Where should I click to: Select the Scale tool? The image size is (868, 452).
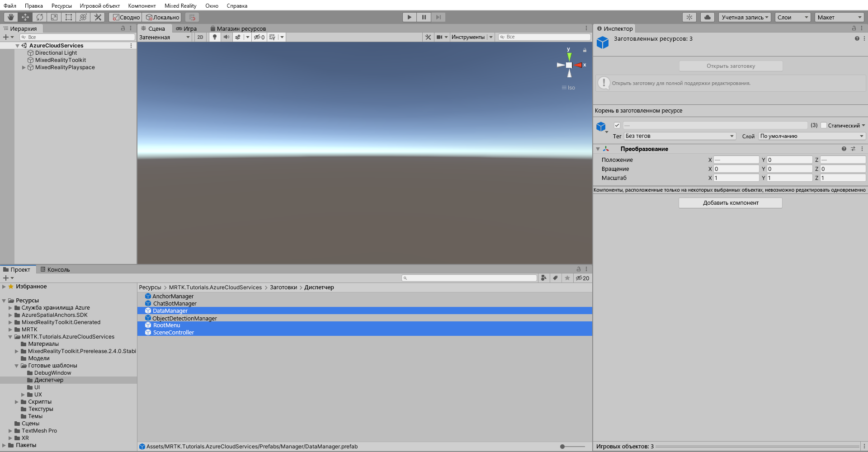coord(54,17)
